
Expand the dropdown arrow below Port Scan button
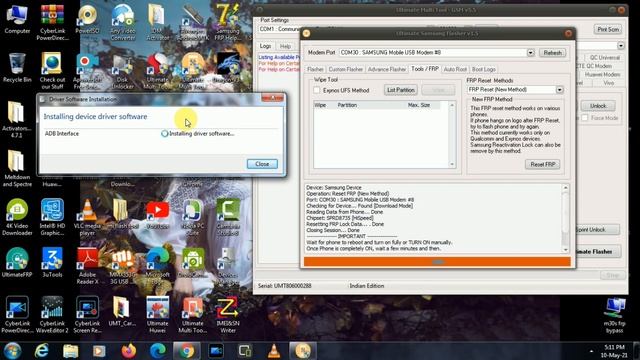click(x=621, y=46)
